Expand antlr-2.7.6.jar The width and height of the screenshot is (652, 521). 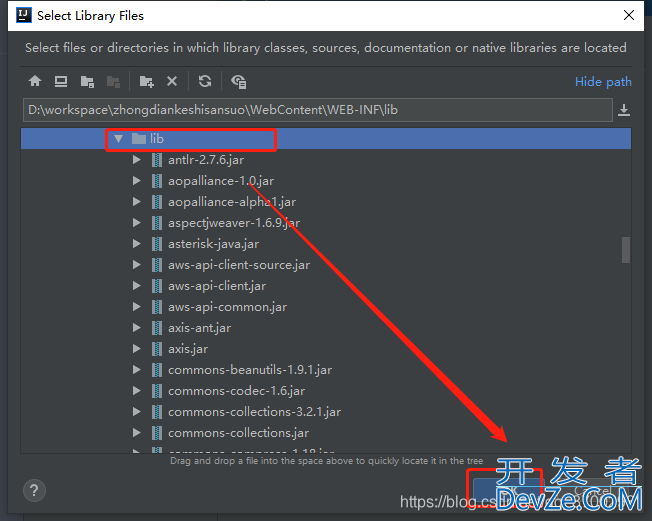(136, 160)
